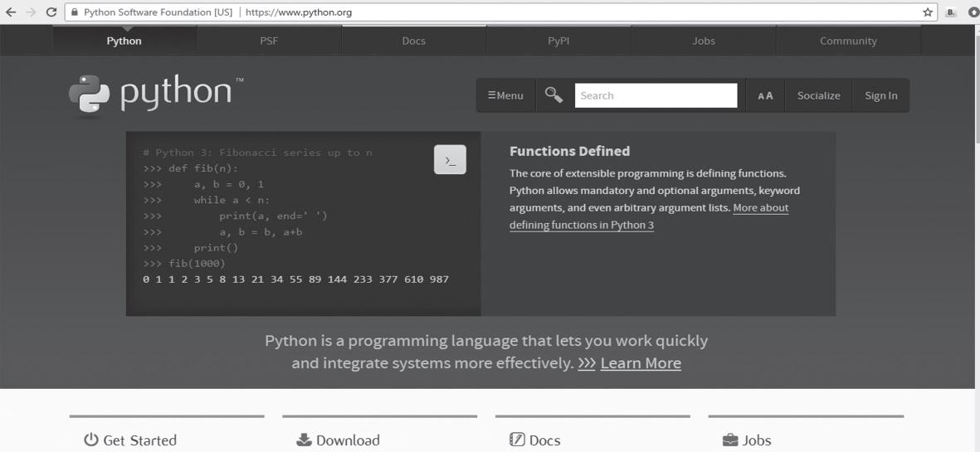The height and width of the screenshot is (452, 980).
Task: Go to the PyPI tab
Action: click(x=558, y=41)
